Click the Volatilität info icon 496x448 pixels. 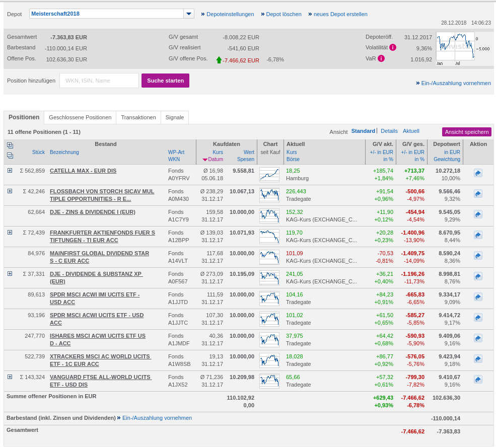pyautogui.click(x=393, y=47)
